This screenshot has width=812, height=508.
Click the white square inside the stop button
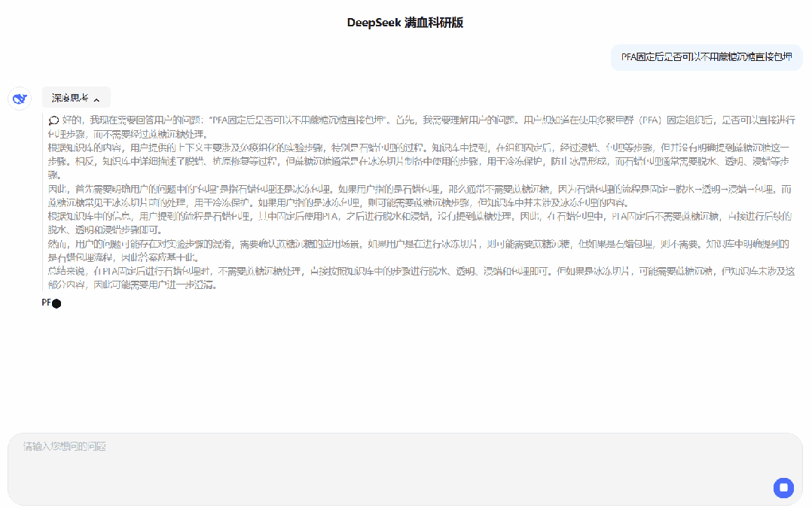coord(783,488)
